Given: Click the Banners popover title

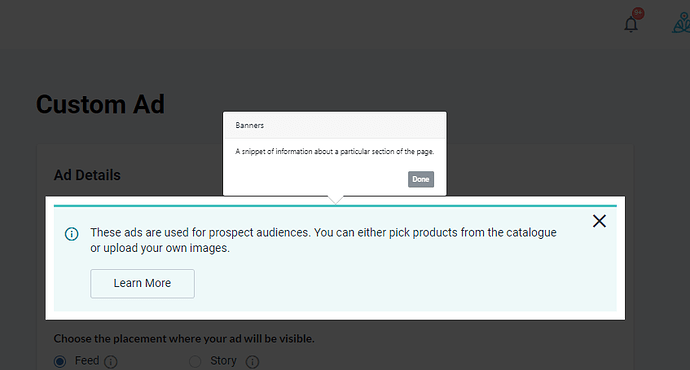Looking at the screenshot, I should [250, 125].
